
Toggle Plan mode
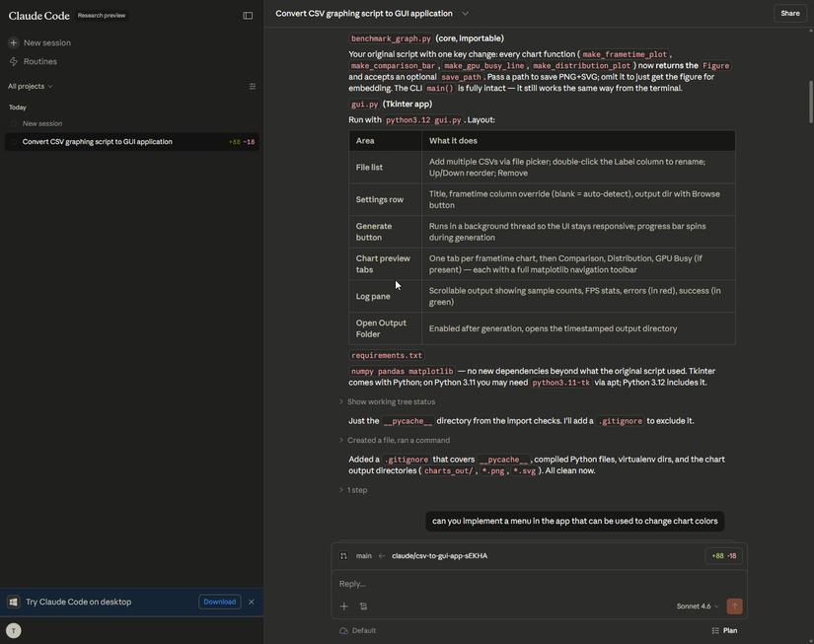724,630
